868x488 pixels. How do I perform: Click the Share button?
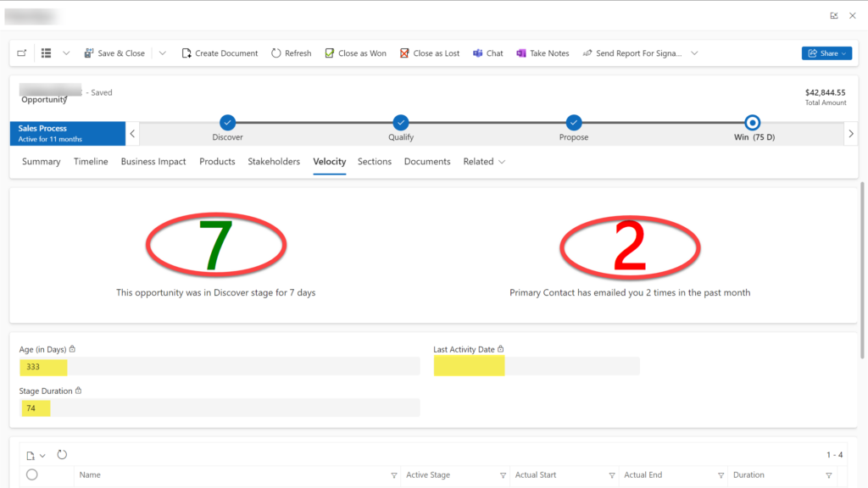826,53
